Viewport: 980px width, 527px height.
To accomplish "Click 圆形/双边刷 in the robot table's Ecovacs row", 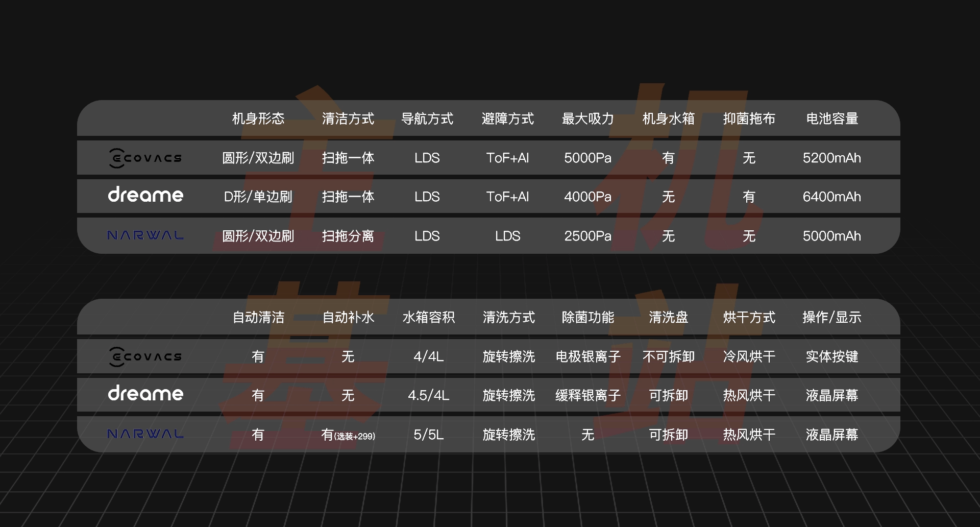I will point(258,158).
